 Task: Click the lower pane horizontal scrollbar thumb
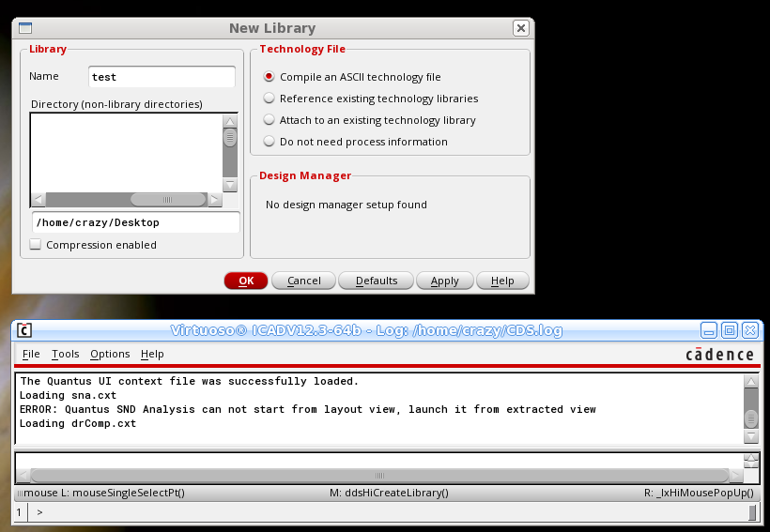tap(379, 475)
